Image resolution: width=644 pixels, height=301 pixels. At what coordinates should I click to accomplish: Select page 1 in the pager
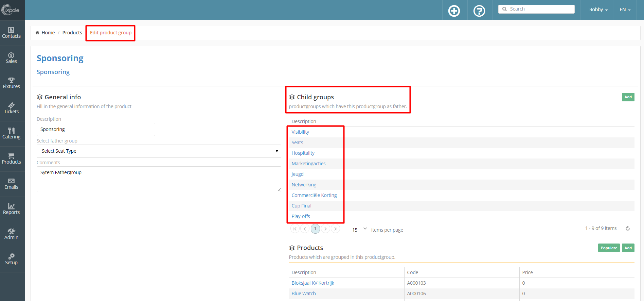tap(315, 229)
